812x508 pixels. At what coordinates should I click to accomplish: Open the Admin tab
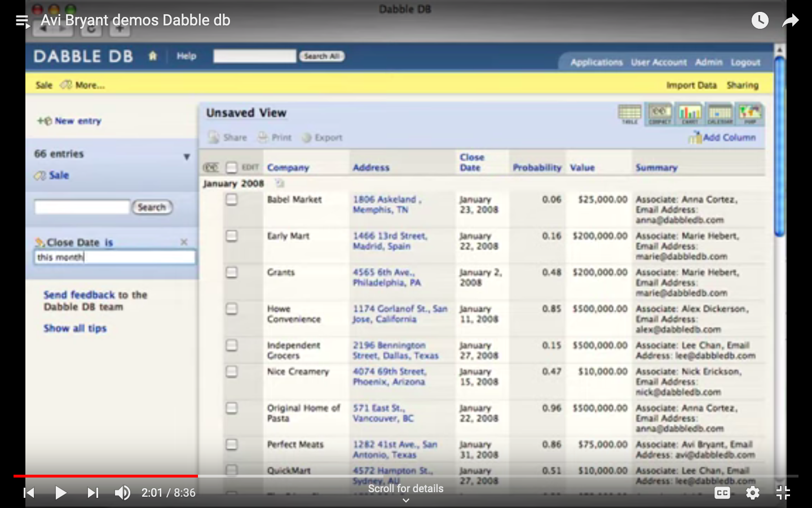click(x=709, y=62)
